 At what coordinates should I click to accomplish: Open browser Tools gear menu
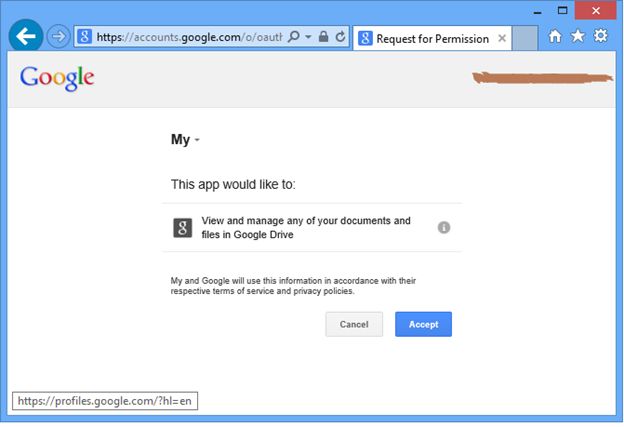[601, 36]
